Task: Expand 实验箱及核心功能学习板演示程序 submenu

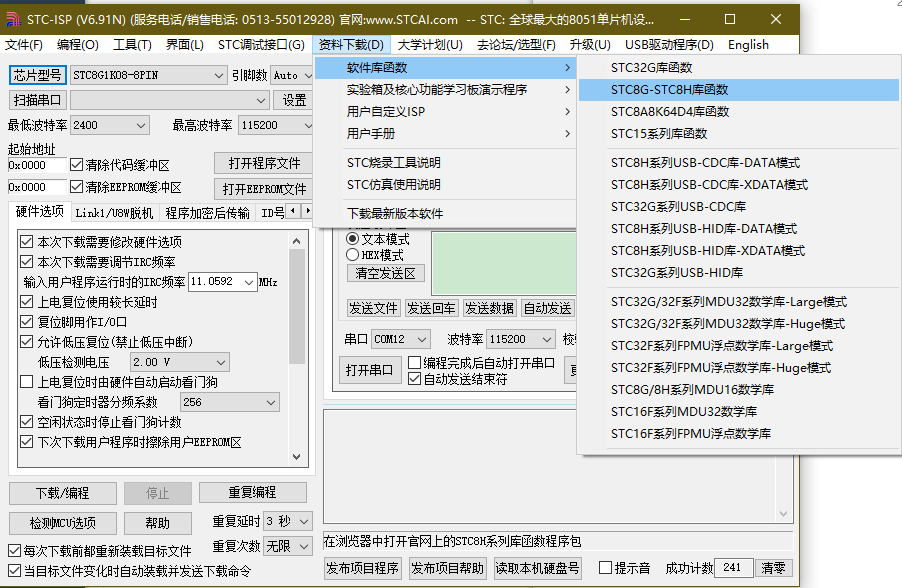Action: point(445,90)
